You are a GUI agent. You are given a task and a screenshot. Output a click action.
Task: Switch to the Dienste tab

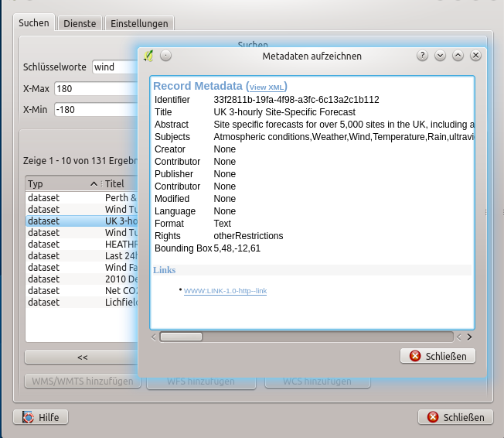tap(80, 24)
